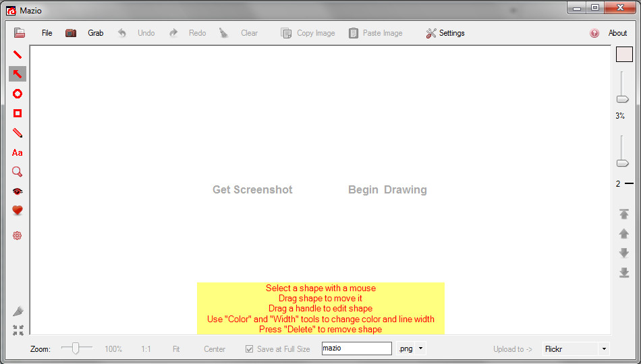Click Begin Drawing in the canvas

pyautogui.click(x=387, y=189)
